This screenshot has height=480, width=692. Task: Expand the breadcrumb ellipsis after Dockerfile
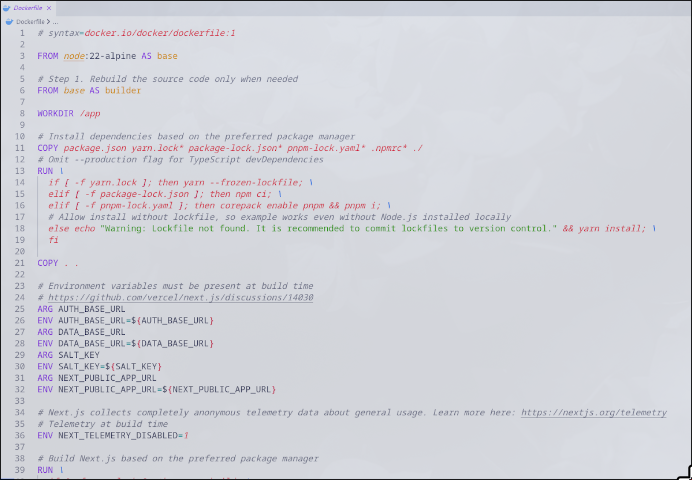pyautogui.click(x=56, y=20)
